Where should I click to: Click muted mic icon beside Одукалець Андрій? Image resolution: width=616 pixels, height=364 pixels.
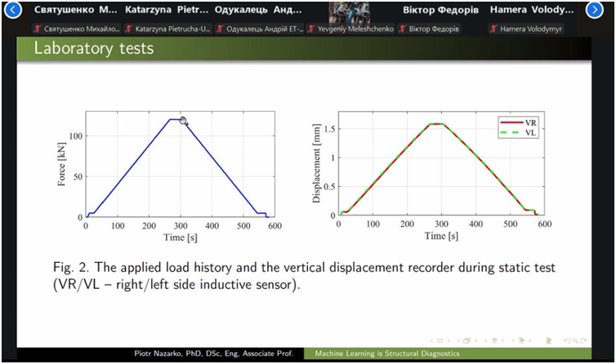[221, 29]
